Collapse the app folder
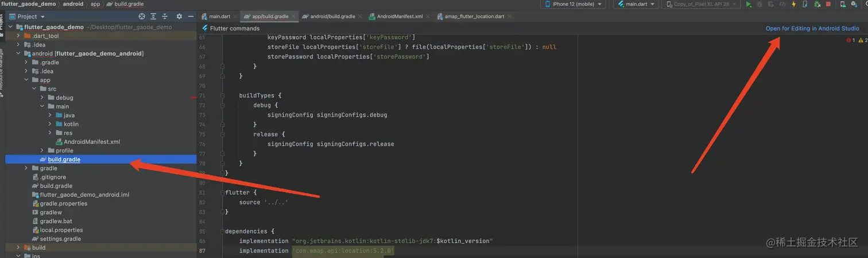868x258 pixels. [26, 80]
